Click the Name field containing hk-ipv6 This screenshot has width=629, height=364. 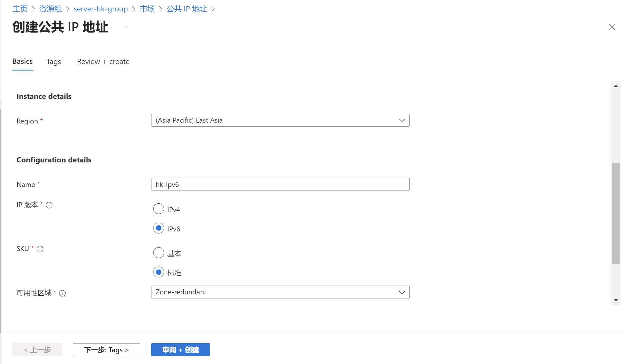pyautogui.click(x=280, y=184)
